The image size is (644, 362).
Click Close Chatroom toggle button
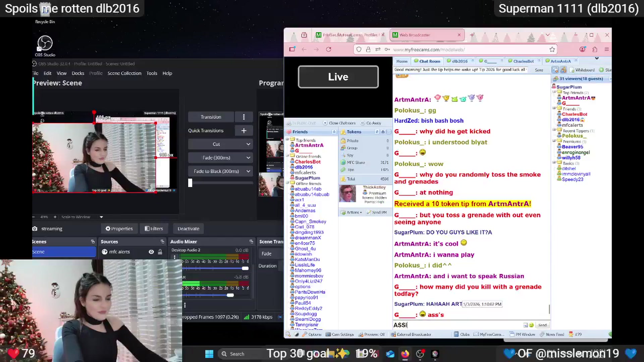click(339, 123)
